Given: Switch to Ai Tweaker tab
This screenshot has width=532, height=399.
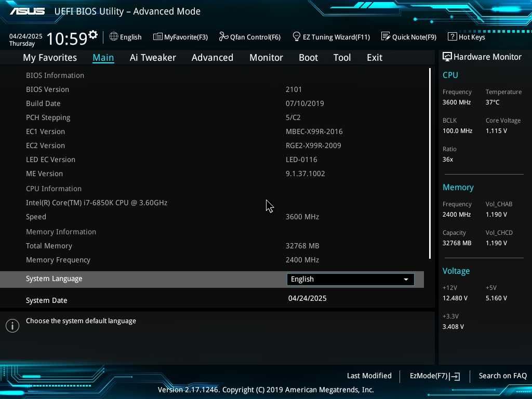Looking at the screenshot, I should 153,57.
